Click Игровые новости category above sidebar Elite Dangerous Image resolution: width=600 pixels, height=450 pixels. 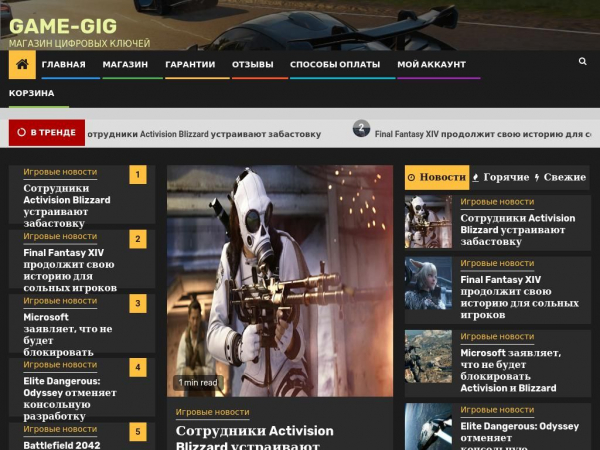point(497,410)
